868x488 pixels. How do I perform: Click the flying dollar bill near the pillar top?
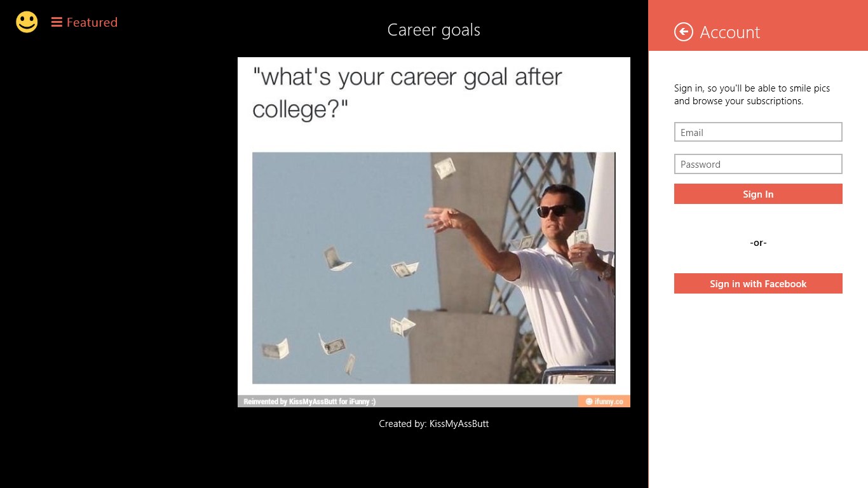(x=445, y=168)
